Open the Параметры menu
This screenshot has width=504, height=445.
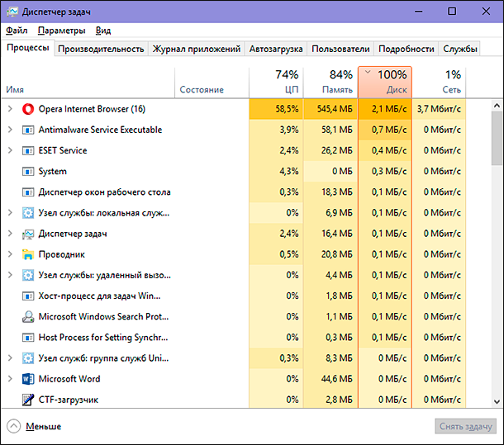coord(62,31)
